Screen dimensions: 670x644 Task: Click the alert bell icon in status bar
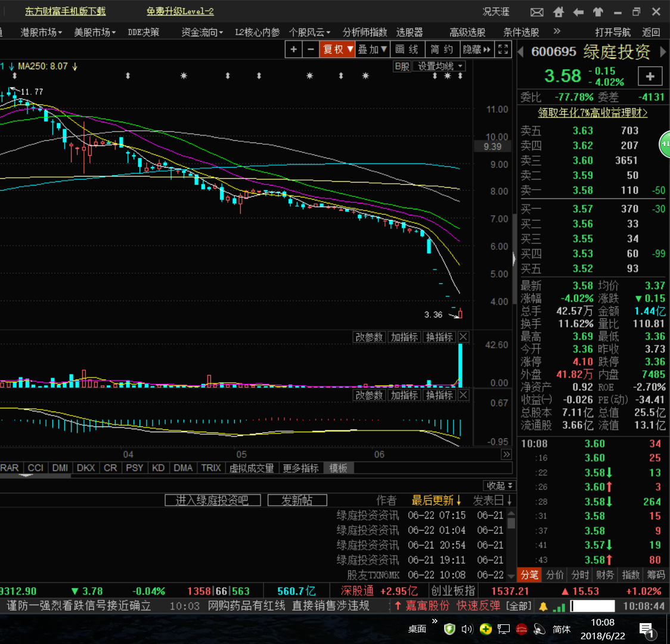click(x=543, y=606)
